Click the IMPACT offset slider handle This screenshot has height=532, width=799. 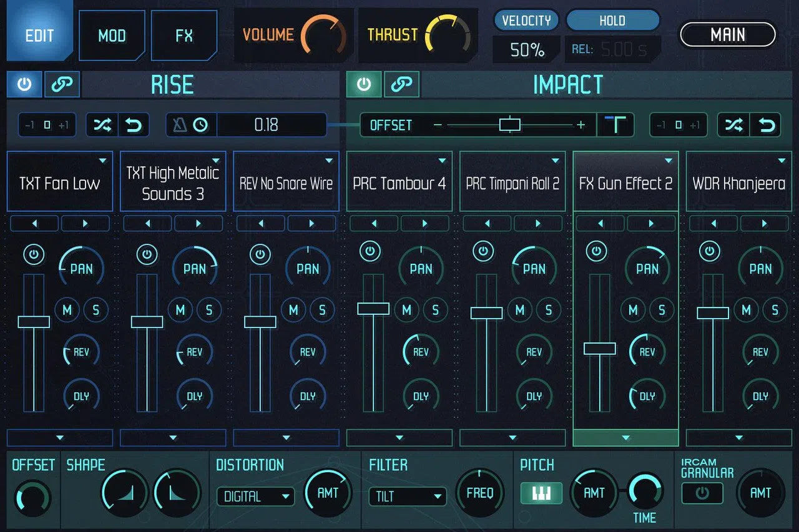(x=509, y=125)
